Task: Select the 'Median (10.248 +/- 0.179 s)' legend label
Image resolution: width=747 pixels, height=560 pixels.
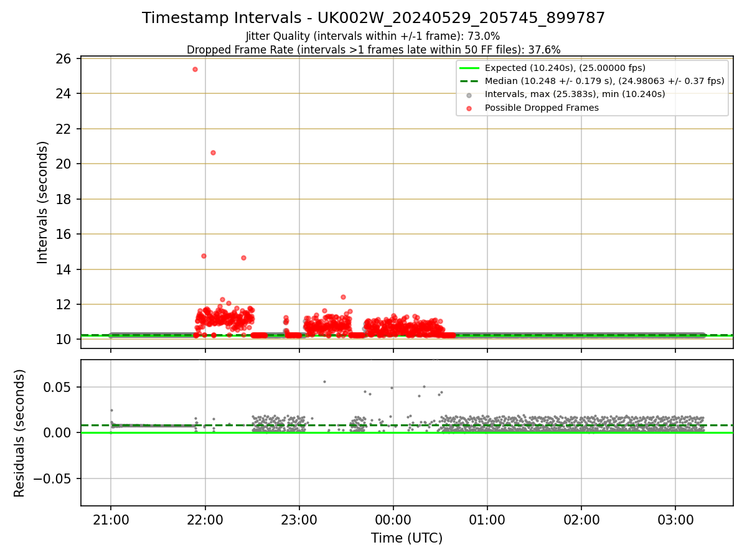Action: pyautogui.click(x=604, y=81)
